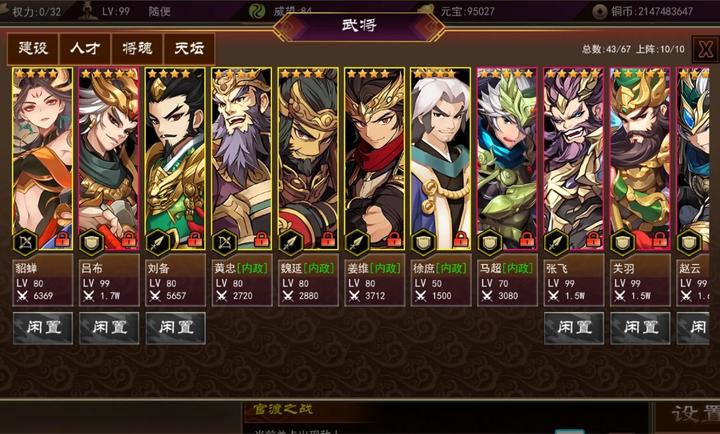
Task: Click the copper coin icon beside 铜币
Action: click(599, 11)
